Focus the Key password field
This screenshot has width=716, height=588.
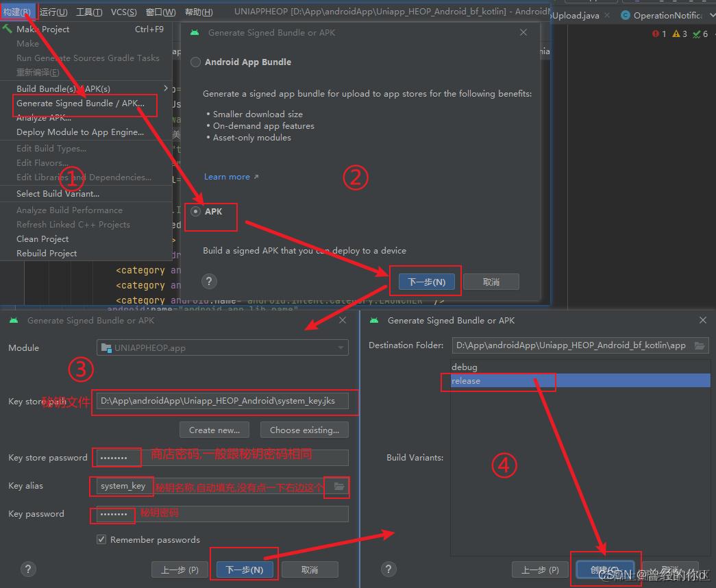(x=223, y=514)
